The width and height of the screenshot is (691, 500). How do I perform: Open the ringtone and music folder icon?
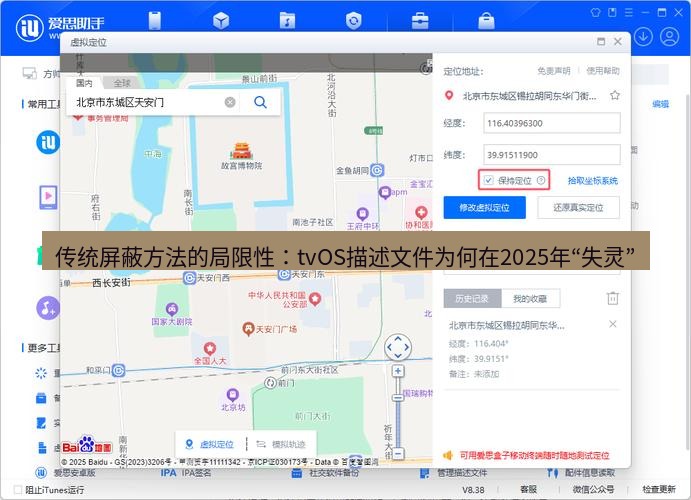[287, 20]
